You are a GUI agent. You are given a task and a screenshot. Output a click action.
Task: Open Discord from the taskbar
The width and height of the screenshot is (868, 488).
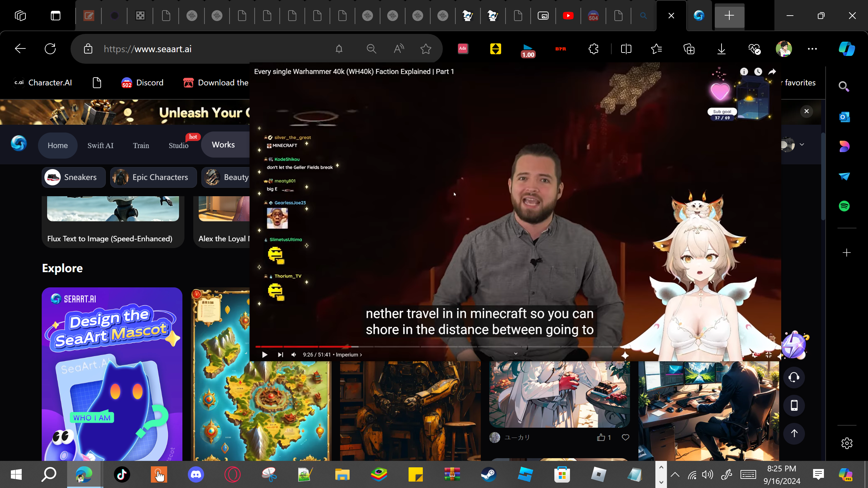[x=196, y=474]
